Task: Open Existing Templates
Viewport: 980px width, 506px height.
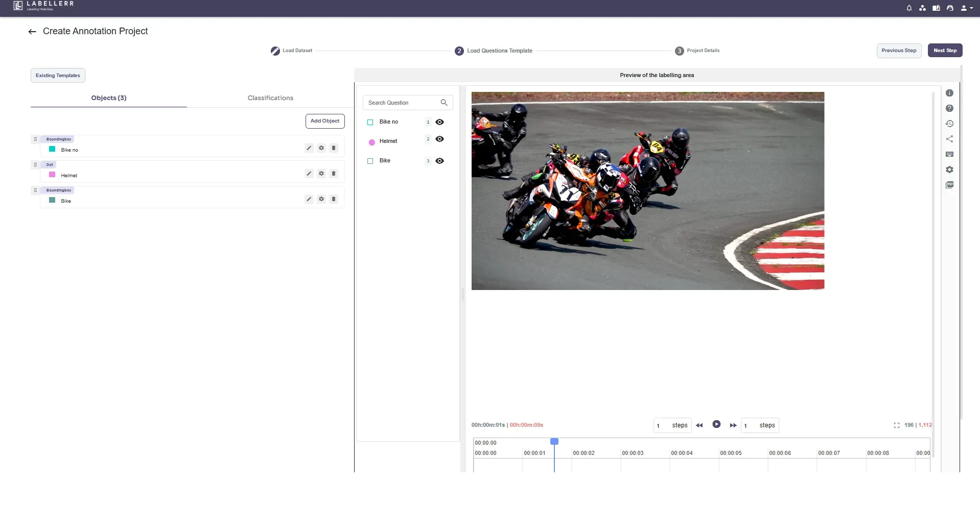Action: point(58,76)
